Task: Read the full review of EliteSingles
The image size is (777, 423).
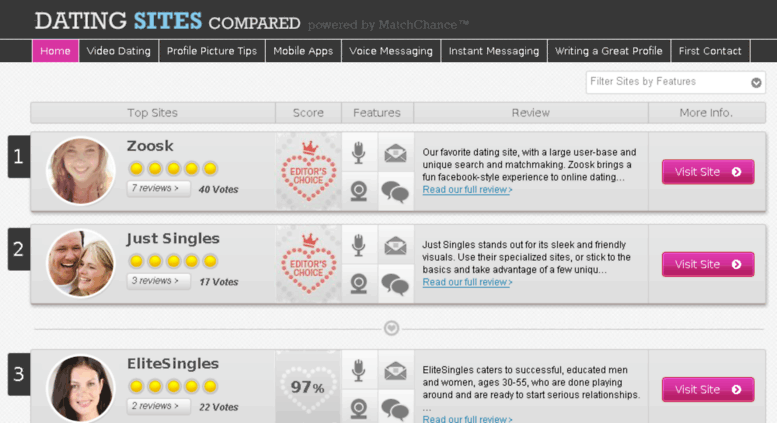Action: 467,419
